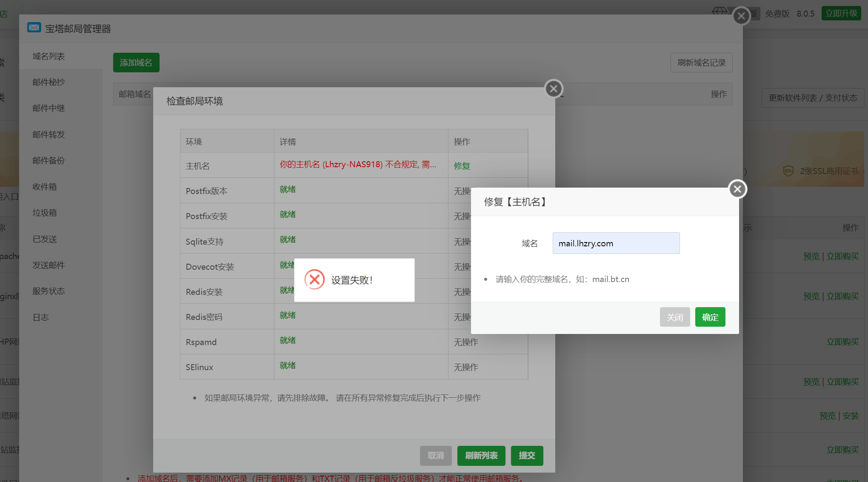Close the 宝塔邮局管理器 window with X icon
Viewport: 868px width, 482px height.
tap(741, 16)
